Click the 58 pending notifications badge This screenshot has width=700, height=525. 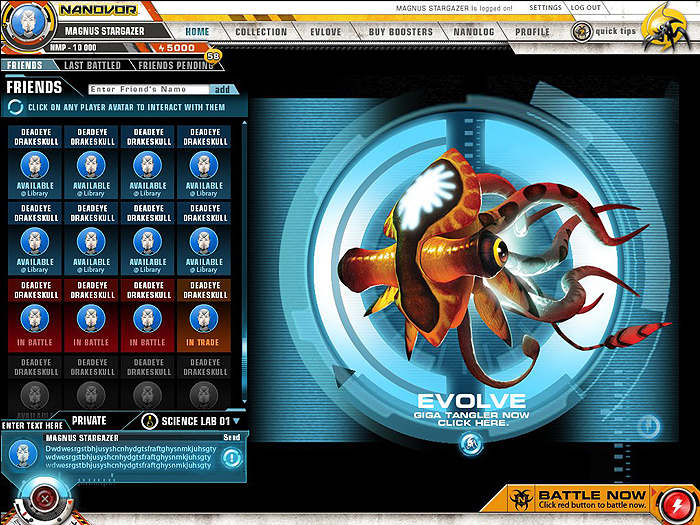tap(213, 56)
